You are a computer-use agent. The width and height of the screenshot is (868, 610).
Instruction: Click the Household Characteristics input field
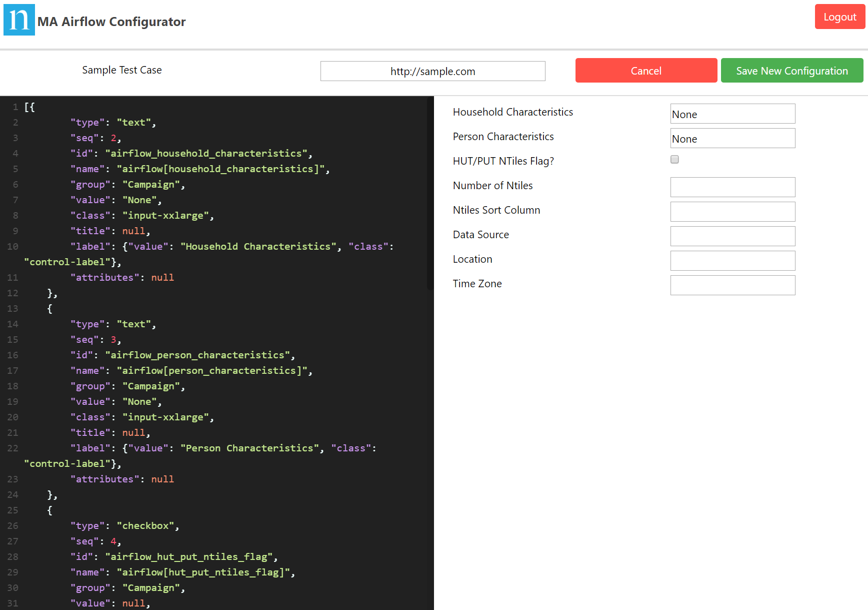[x=732, y=114]
